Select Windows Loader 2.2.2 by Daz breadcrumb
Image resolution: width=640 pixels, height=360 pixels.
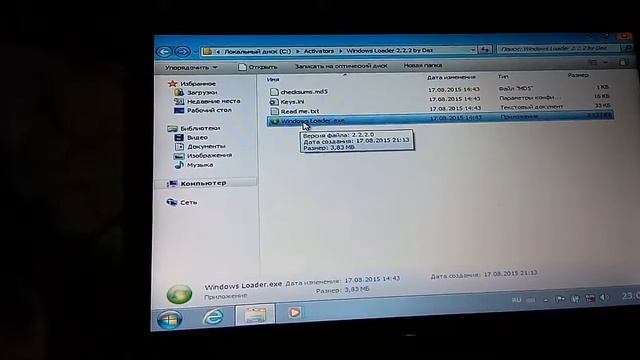tap(389, 50)
